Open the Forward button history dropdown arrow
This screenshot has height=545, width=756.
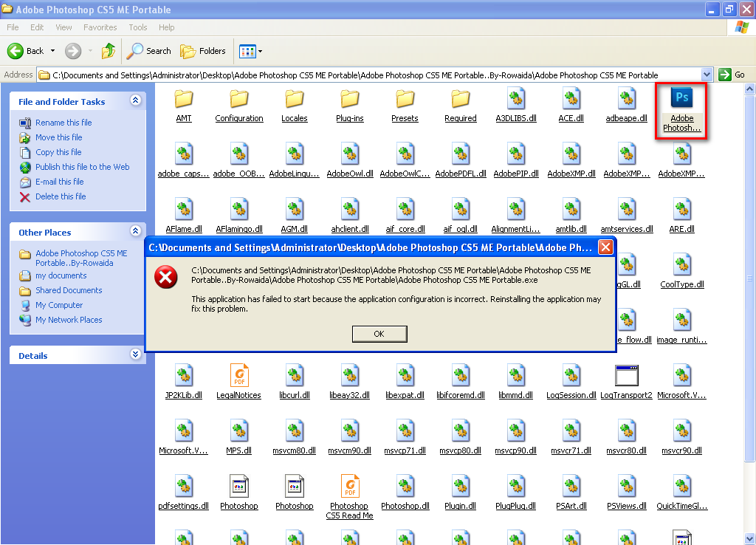(x=90, y=51)
